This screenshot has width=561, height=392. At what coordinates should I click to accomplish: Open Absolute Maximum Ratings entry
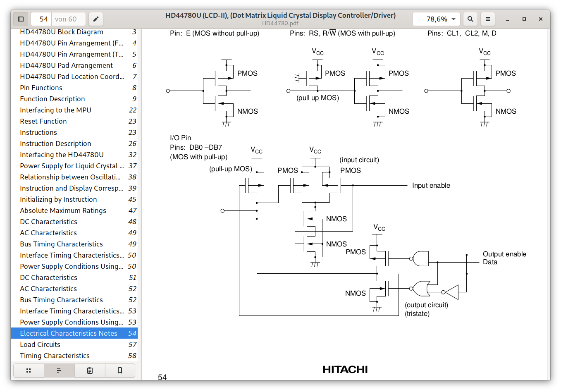[x=74, y=210]
